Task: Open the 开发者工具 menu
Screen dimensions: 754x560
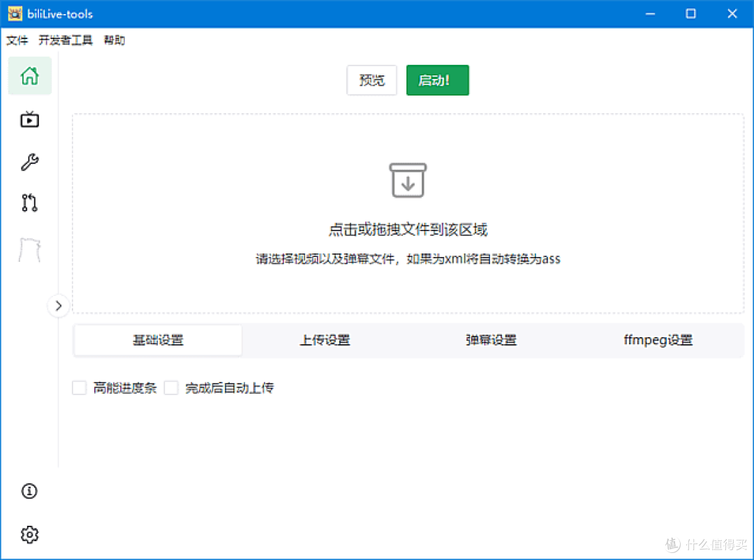Action: point(66,40)
